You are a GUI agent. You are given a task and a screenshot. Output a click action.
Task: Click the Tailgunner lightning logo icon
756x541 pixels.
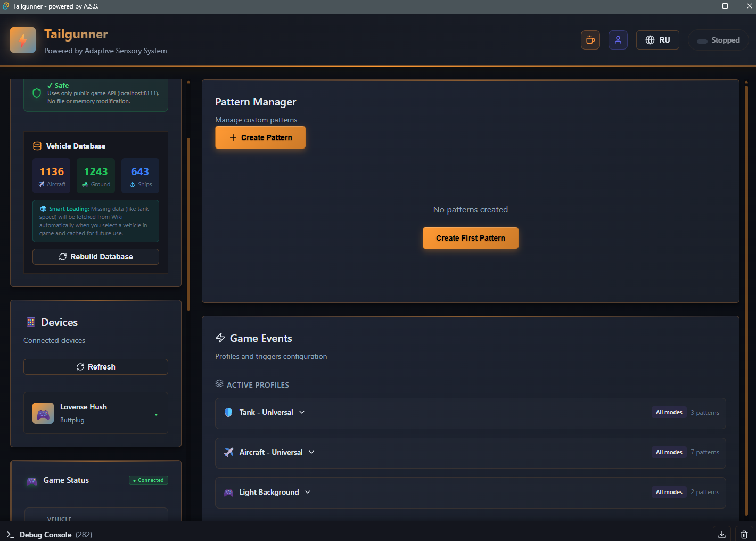23,40
